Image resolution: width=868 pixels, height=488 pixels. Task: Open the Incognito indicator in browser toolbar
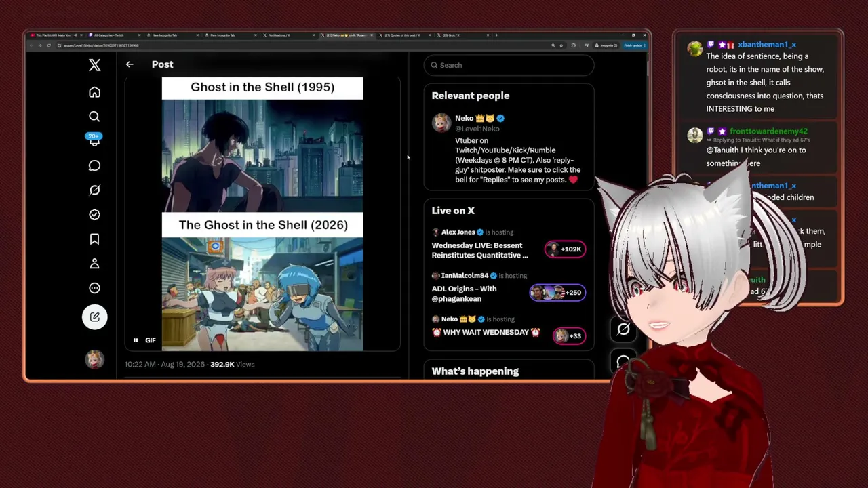point(606,45)
